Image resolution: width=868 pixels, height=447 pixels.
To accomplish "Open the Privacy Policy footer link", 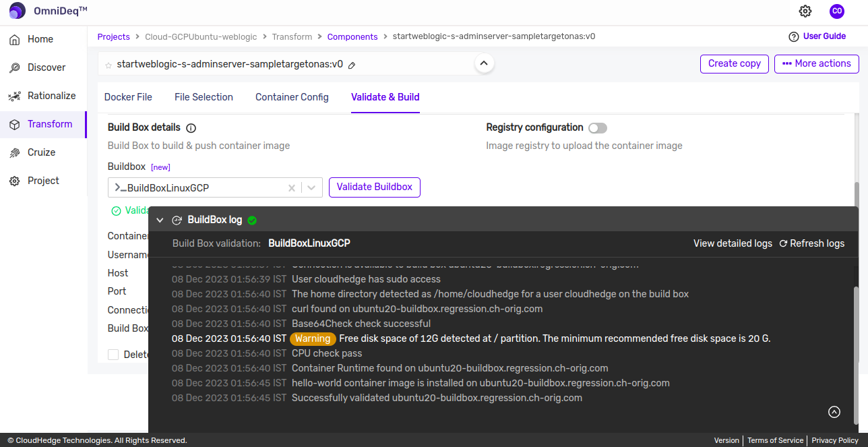I will (x=835, y=440).
